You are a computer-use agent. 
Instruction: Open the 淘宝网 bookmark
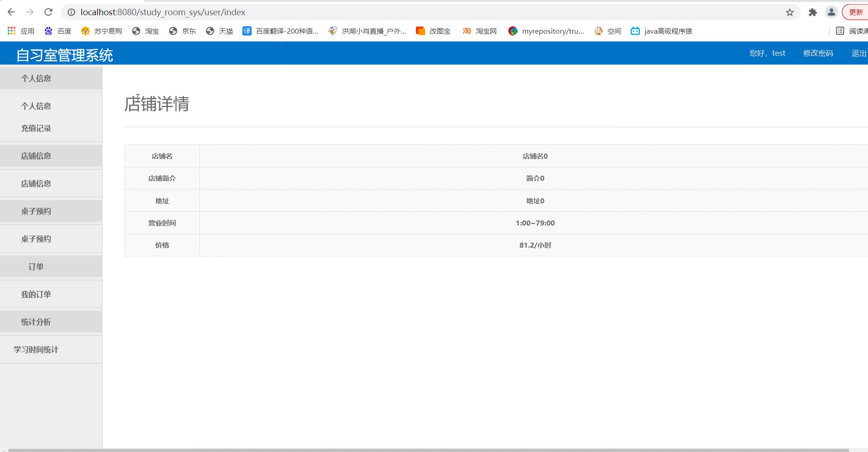480,31
